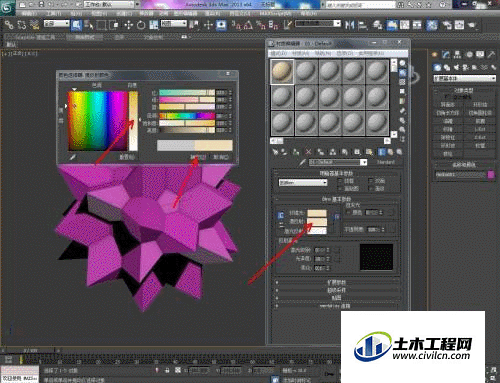Toggle the Wire checkbox in shader parameters
500x383 pixels.
(x=340, y=181)
